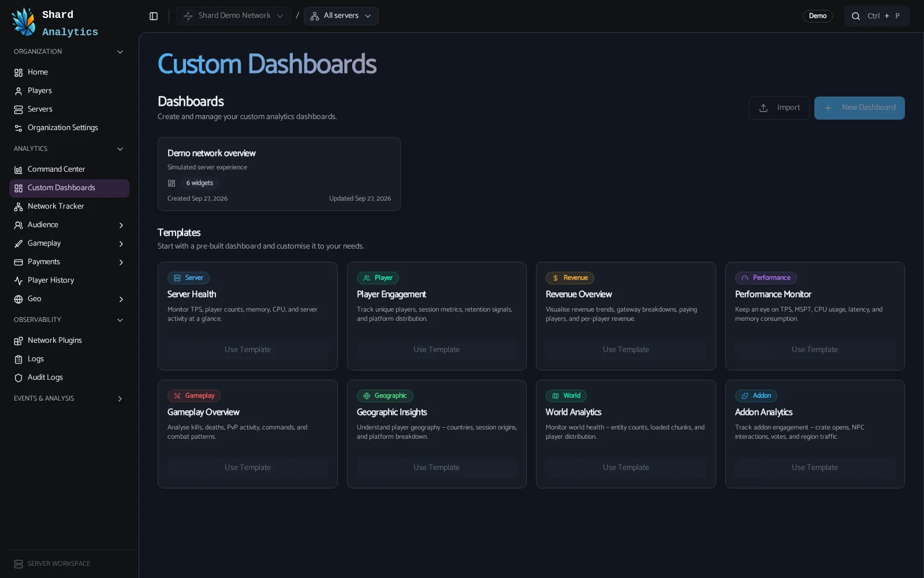This screenshot has height=578, width=924.
Task: Click the Payments card icon
Action: tap(18, 262)
